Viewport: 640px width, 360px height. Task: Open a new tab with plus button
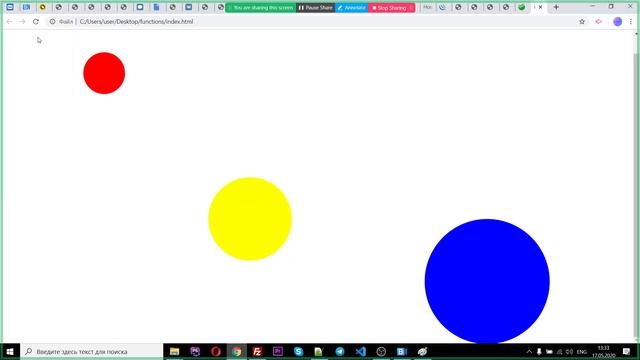[556, 7]
